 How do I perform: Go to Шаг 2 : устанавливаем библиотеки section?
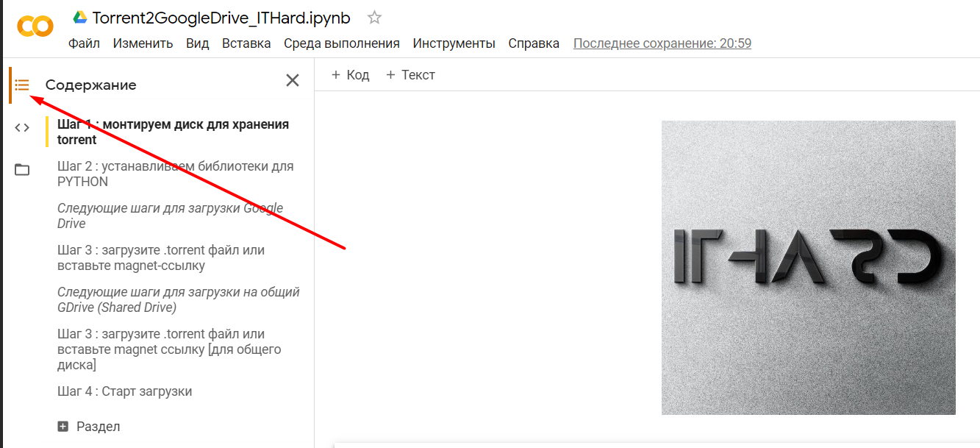click(176, 174)
